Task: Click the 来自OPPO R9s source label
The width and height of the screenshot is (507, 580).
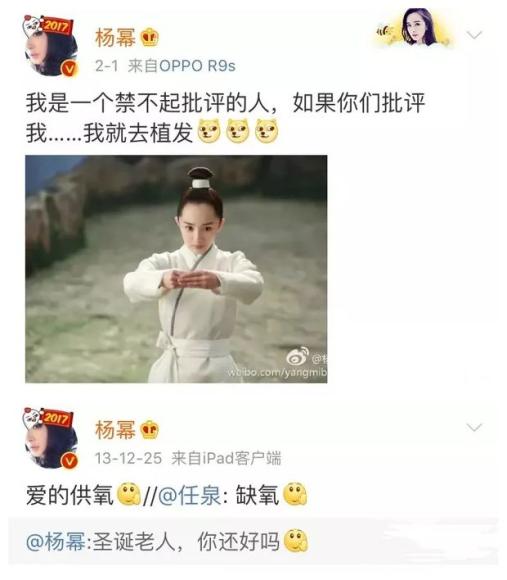Action: pos(182,66)
